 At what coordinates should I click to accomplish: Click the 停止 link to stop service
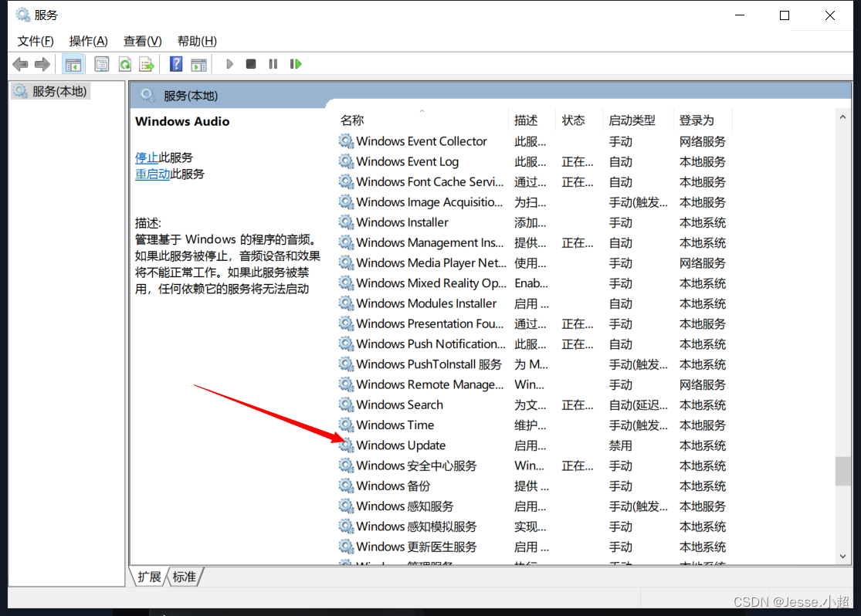click(x=147, y=157)
